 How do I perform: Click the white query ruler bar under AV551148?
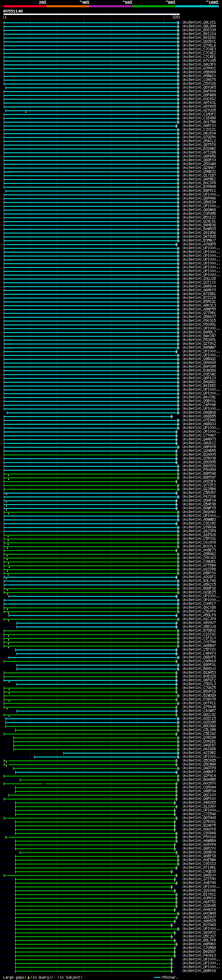[92, 14]
